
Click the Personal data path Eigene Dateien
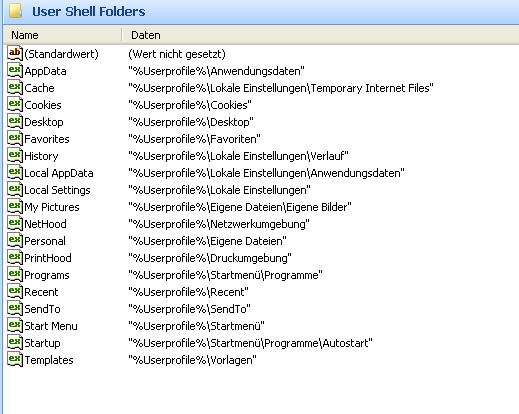pos(207,241)
